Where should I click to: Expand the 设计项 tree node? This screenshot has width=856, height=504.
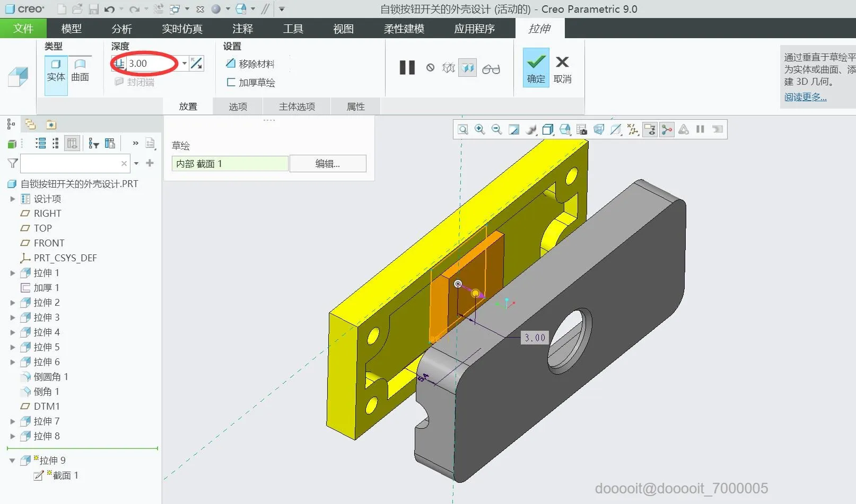tap(13, 199)
